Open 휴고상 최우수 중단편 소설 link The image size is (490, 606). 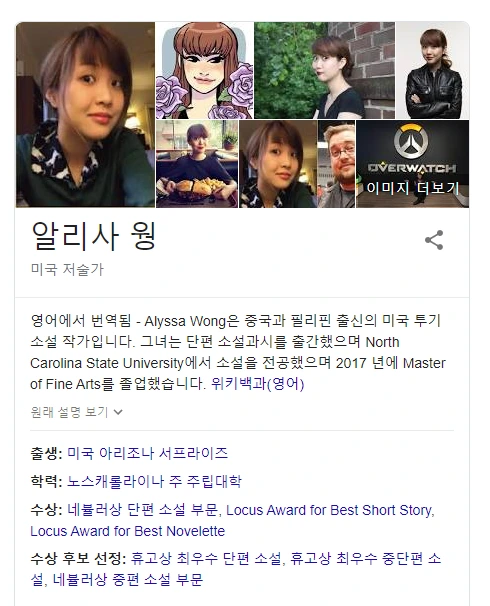pos(365,559)
